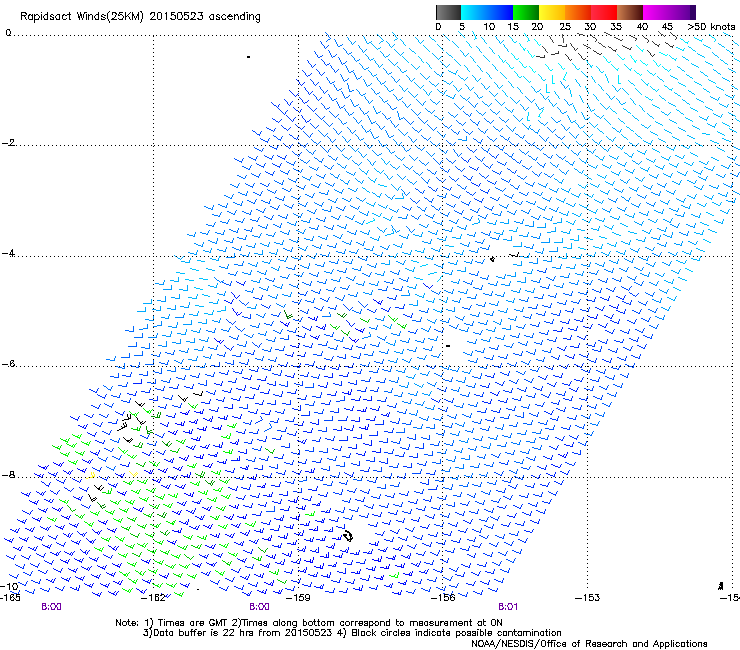Image resolution: width=740 pixels, height=650 pixels.
Task: Click the black contamination circle in the swath
Action: point(348,536)
